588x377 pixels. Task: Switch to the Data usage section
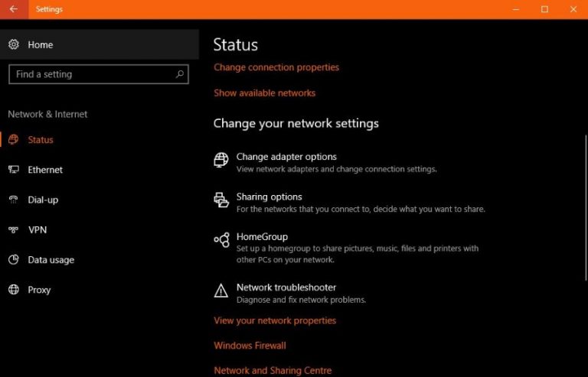(x=51, y=260)
